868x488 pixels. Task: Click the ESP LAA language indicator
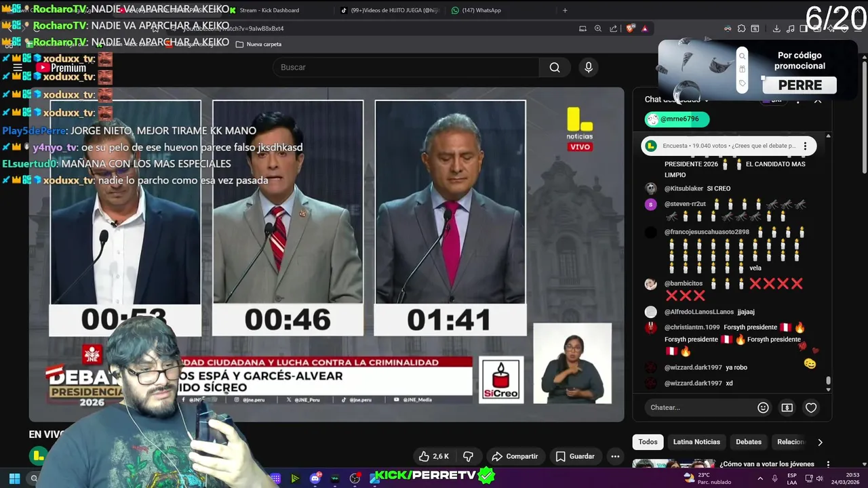792,479
